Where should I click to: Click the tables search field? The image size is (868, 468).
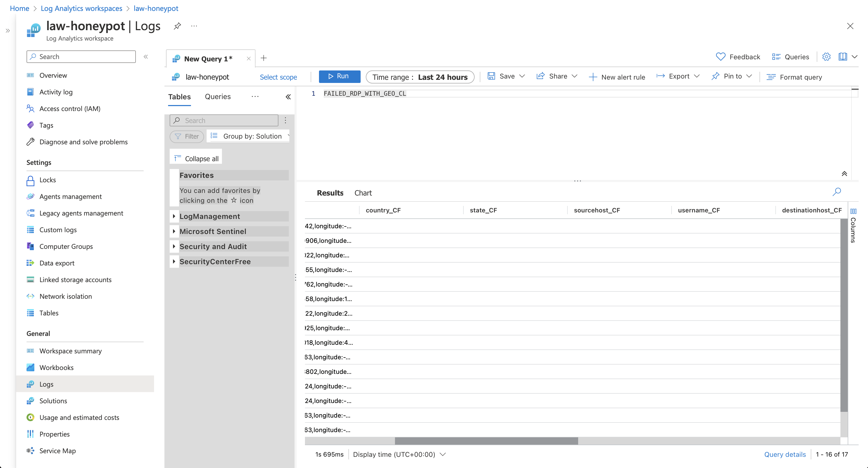[x=224, y=121]
